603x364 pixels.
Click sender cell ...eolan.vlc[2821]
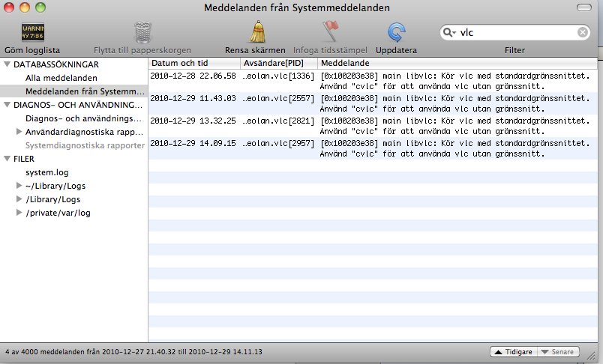tap(278, 121)
